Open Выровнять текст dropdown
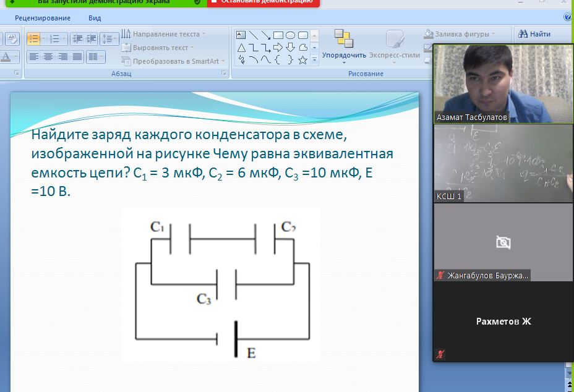The image size is (574, 392). [x=157, y=48]
